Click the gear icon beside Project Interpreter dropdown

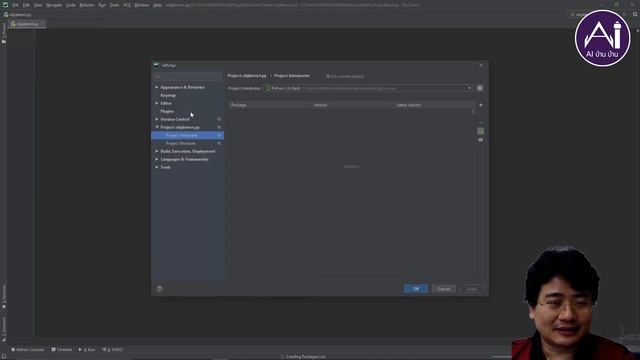[480, 88]
